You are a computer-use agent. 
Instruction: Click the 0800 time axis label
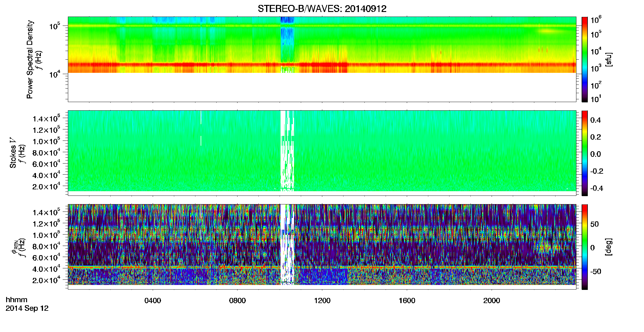(238, 301)
